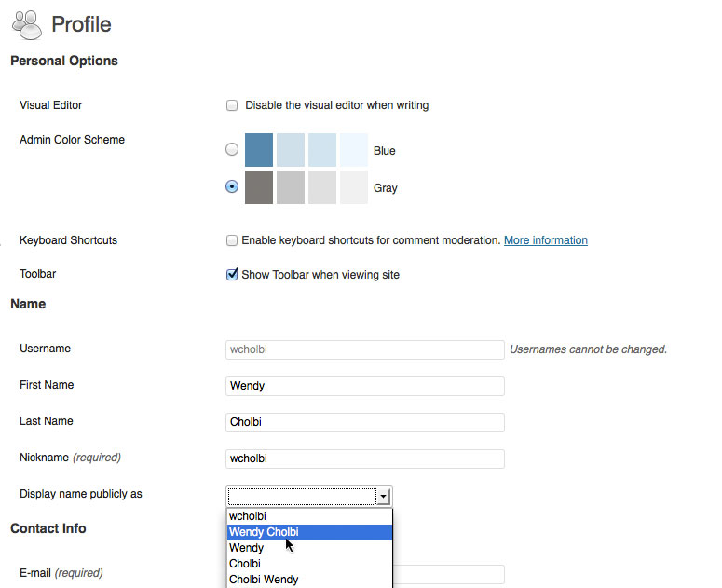Viewport: 722px width, 588px height.
Task: Uncheck Show Toolbar when viewing site
Action: 232,274
